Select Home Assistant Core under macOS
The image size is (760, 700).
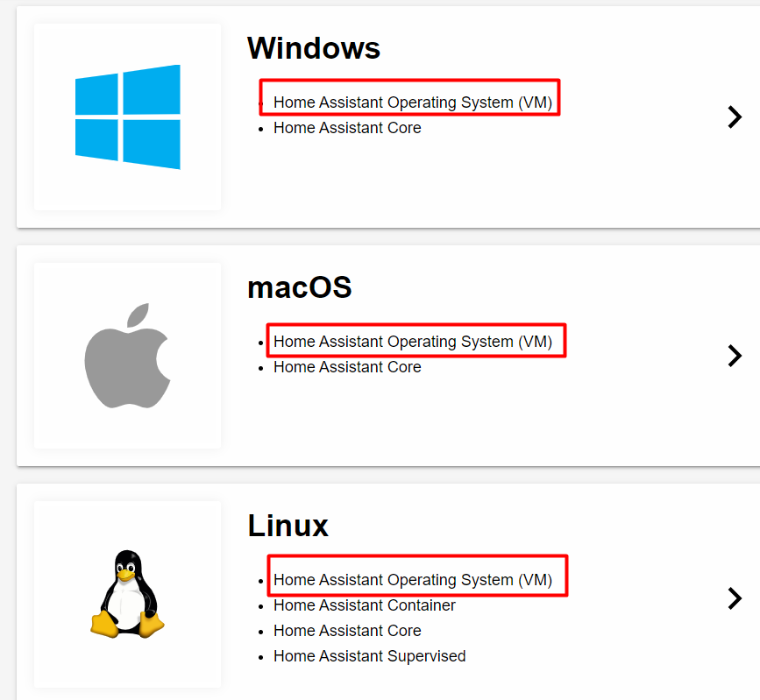[x=347, y=367]
